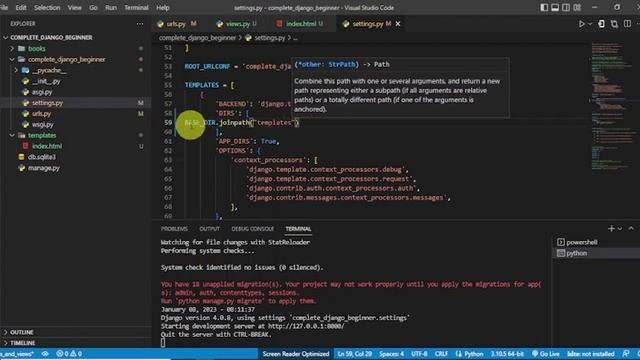Switch to views.py tab

tap(238, 24)
